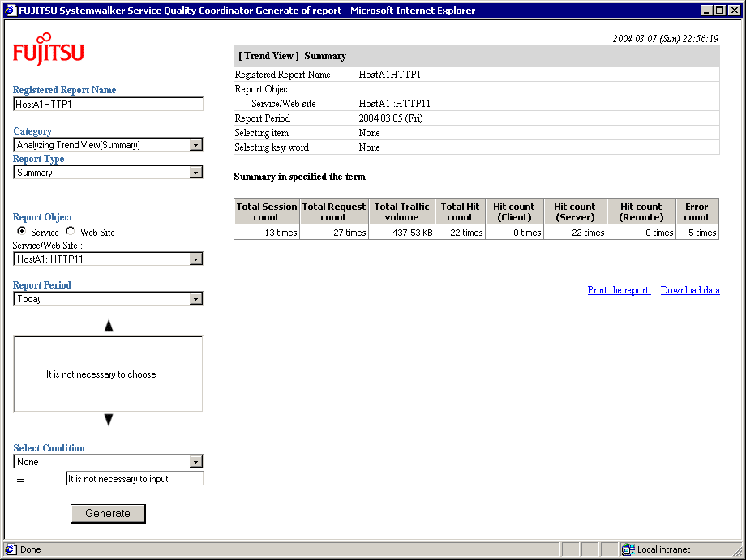Click the Total Session count column header
Viewport: 746px width, 560px height.
pos(267,212)
